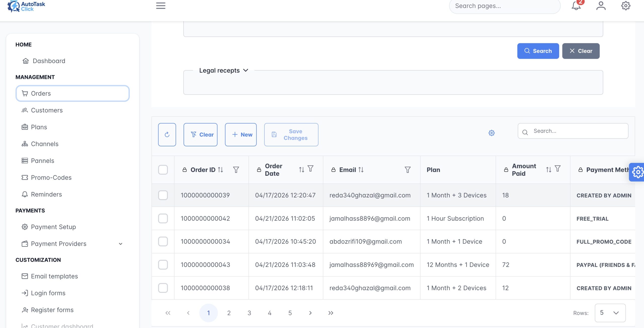Open the Rows per page dropdown
This screenshot has width=644, height=328.
click(x=610, y=313)
